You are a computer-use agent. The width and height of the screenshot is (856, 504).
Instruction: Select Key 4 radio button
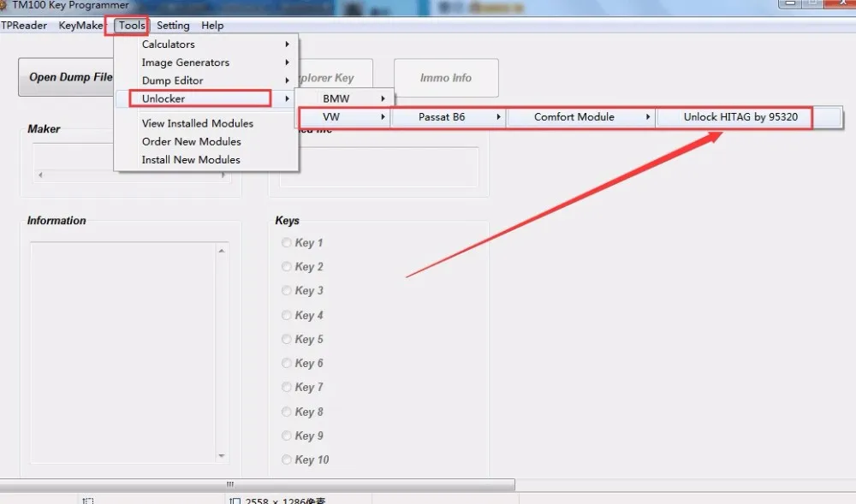[286, 315]
